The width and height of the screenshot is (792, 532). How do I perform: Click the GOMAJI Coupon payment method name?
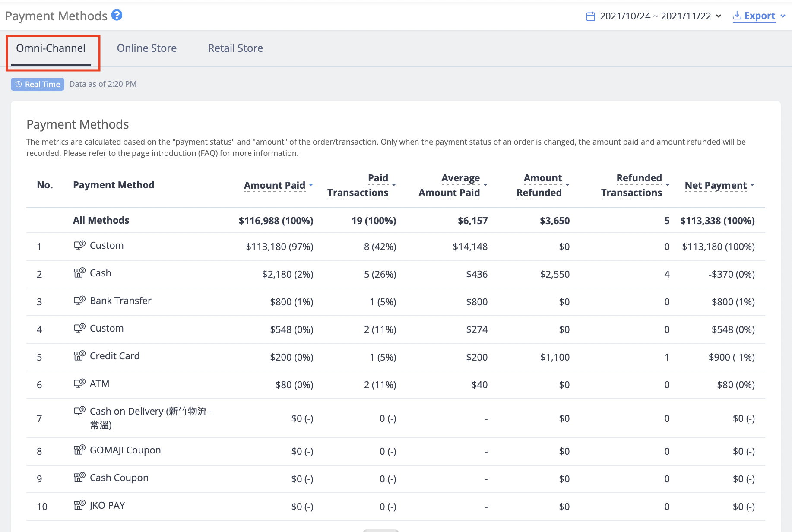pyautogui.click(x=125, y=450)
